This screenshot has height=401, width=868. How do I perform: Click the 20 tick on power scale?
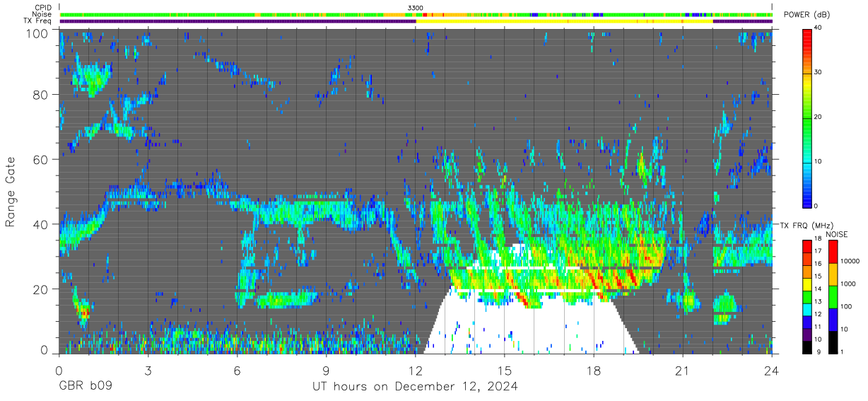click(x=819, y=117)
